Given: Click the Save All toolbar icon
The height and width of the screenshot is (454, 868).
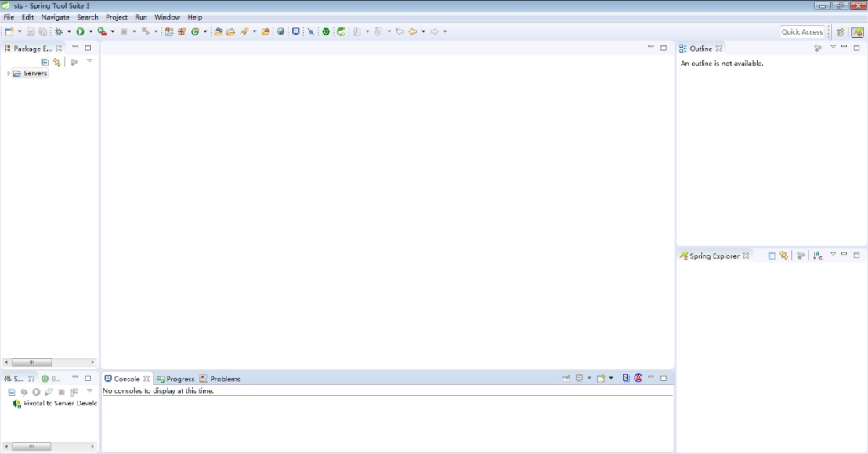Looking at the screenshot, I should point(42,31).
